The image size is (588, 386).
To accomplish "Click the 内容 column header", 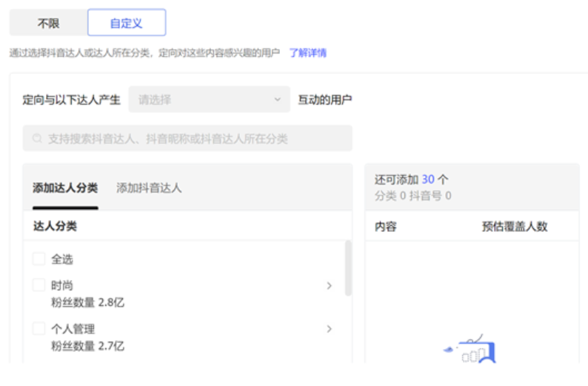I will coord(386,226).
